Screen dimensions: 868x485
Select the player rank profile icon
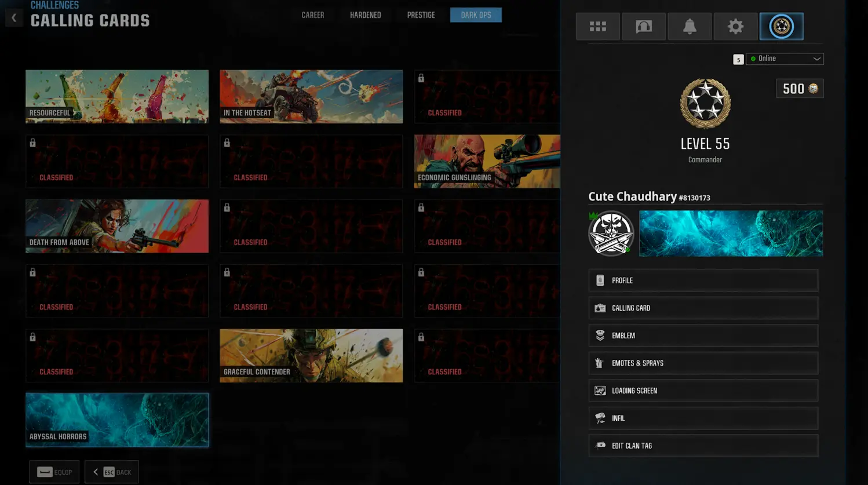781,27
